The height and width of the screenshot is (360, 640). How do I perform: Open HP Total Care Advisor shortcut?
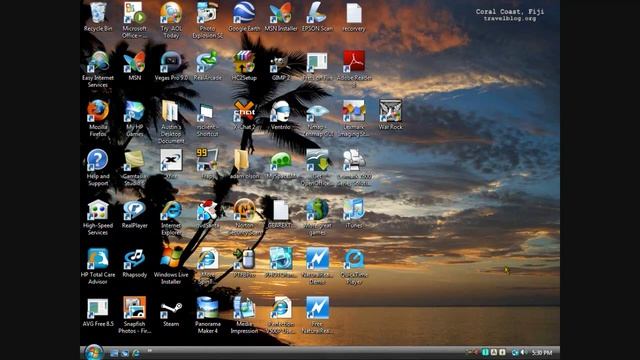98,267
